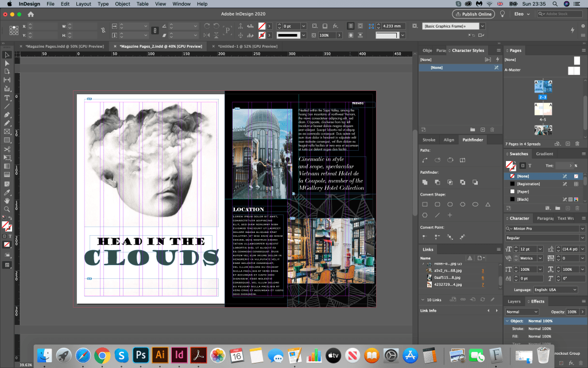Select the Type tool in the toolbox
This screenshot has height=368, width=588.
7,98
